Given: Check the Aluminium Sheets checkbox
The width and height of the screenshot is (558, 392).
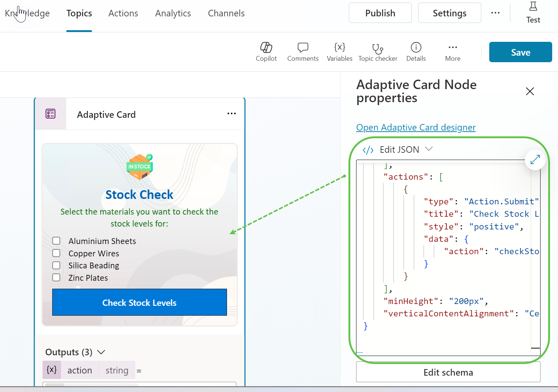Looking at the screenshot, I should tap(56, 240).
